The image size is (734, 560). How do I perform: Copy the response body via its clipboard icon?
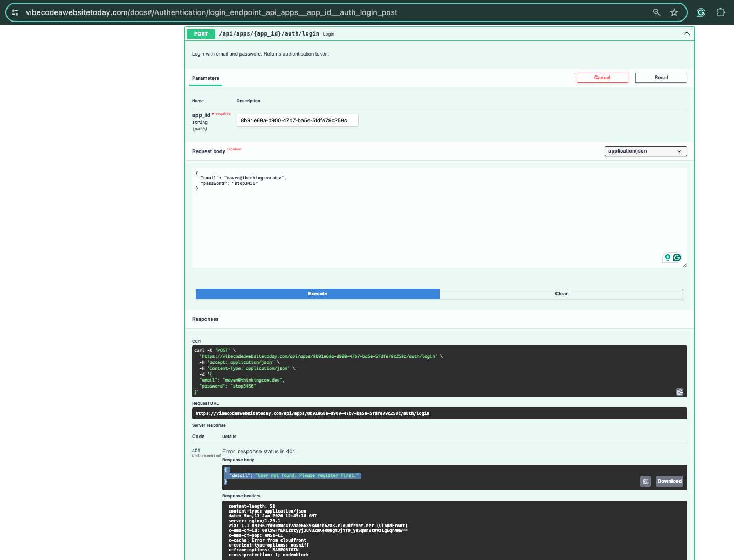646,481
